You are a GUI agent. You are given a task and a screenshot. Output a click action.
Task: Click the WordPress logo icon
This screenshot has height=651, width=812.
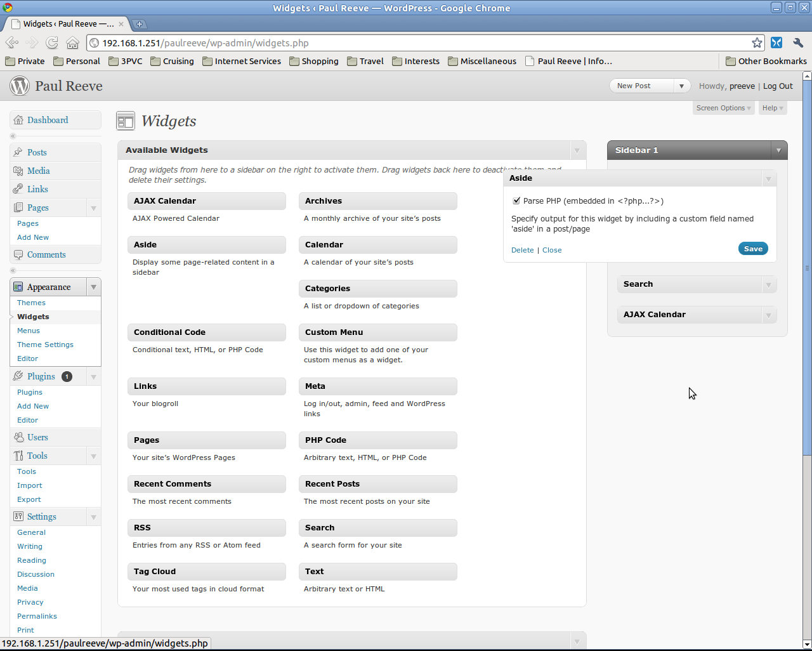pyautogui.click(x=20, y=86)
